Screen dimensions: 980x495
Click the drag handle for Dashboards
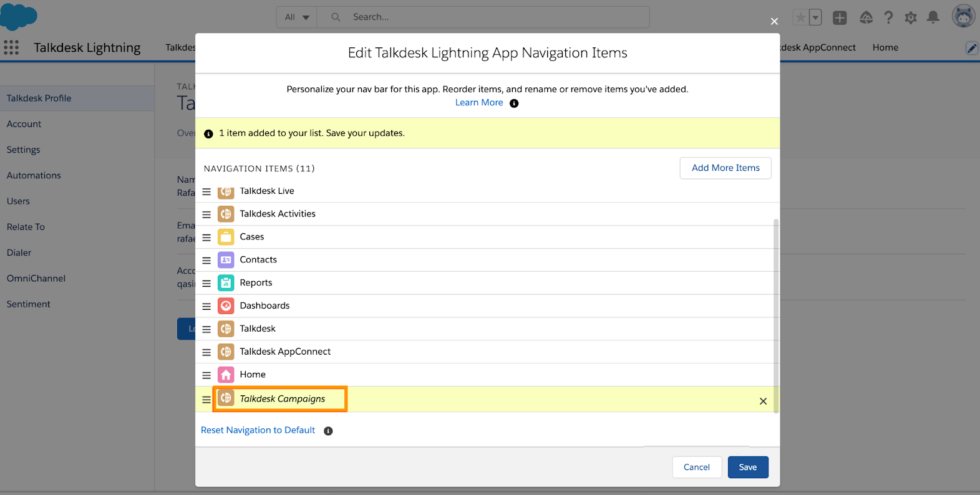coord(206,307)
